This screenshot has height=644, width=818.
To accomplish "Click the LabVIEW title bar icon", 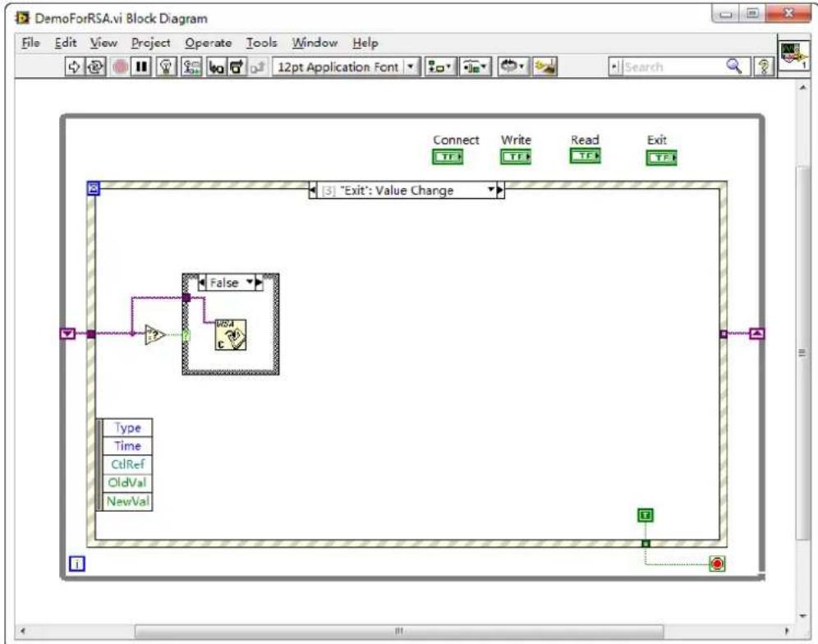I will click(x=22, y=18).
